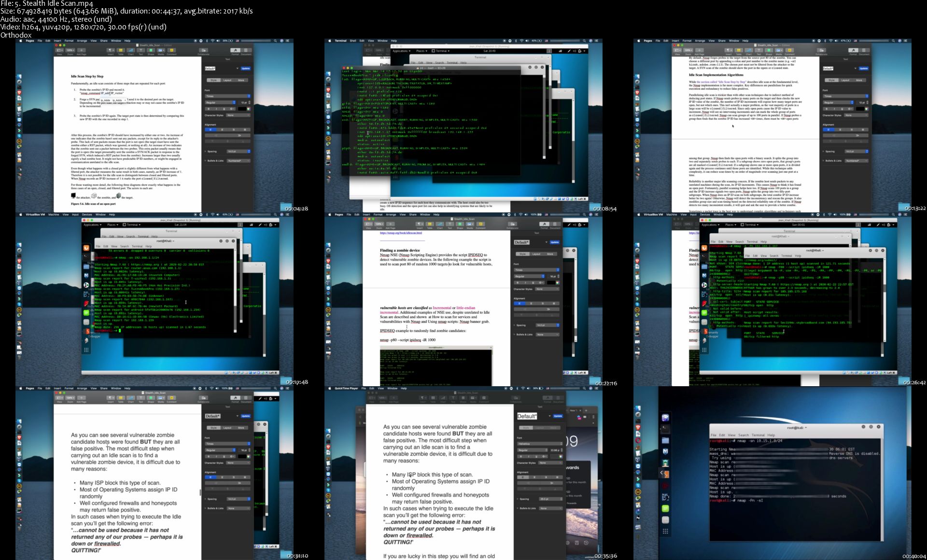
Task: Click Show Applications grid icon in 00:40:04 frame
Action: click(x=665, y=531)
